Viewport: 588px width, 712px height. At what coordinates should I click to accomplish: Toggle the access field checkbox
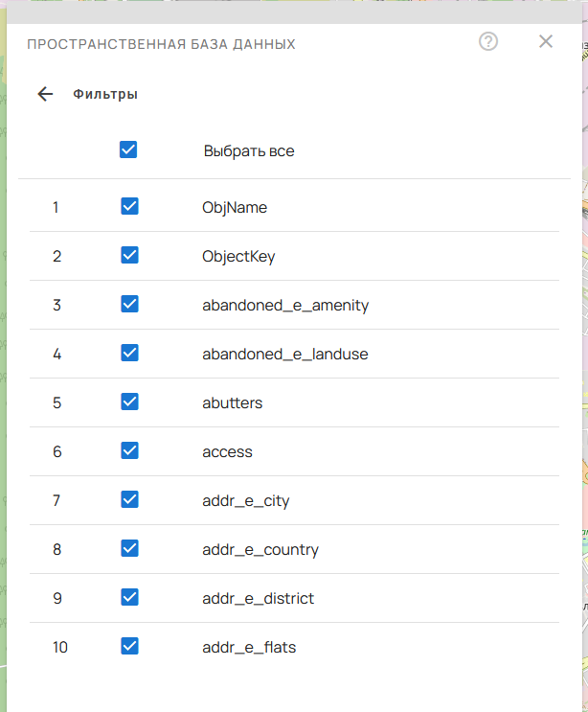(x=130, y=450)
